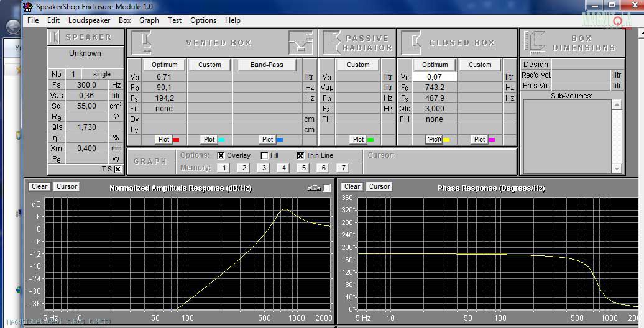This screenshot has height=328, width=644.
Task: Toggle the T-S checkbox in Speaker panel
Action: 117,169
